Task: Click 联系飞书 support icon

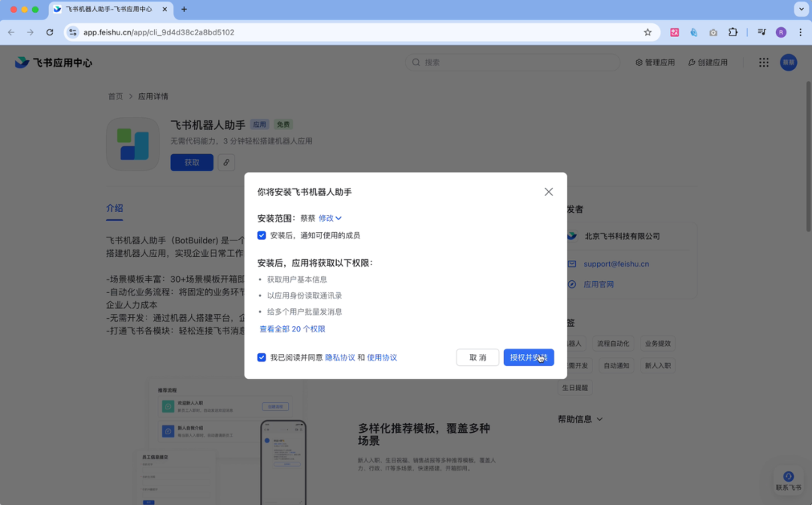Action: 788,481
